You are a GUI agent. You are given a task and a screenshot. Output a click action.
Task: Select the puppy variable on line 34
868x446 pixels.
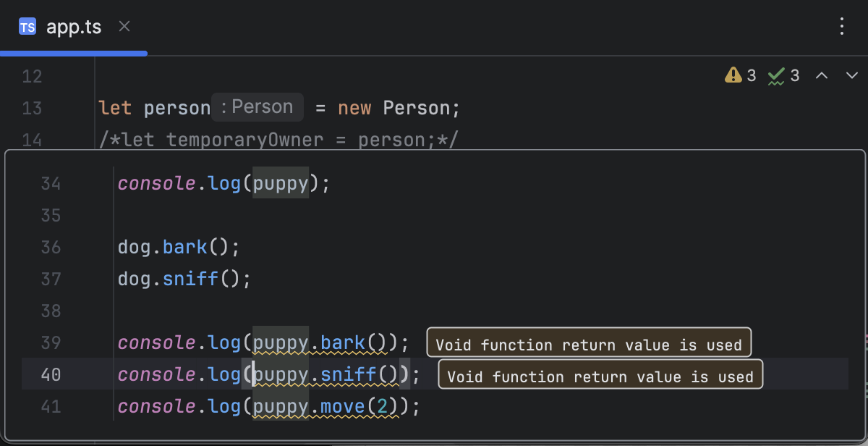point(280,183)
